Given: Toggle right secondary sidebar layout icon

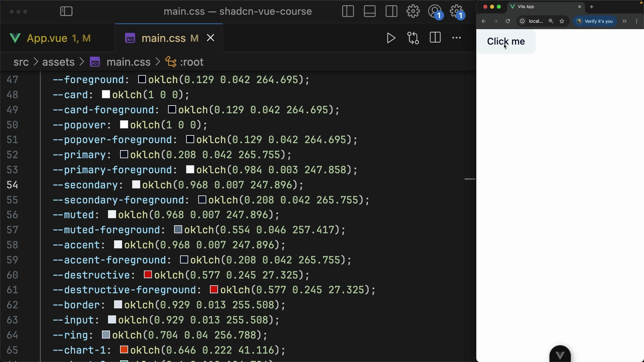Looking at the screenshot, I should (391, 11).
